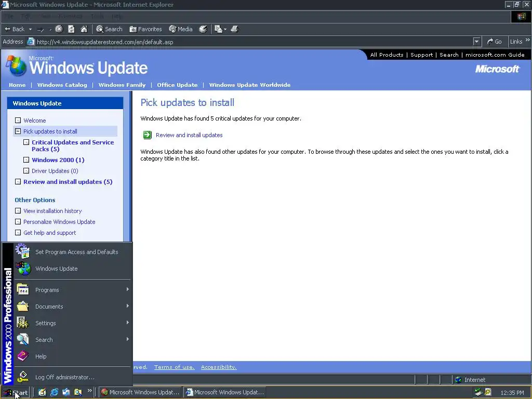
Task: Open the Tools menu
Action: pos(97,16)
